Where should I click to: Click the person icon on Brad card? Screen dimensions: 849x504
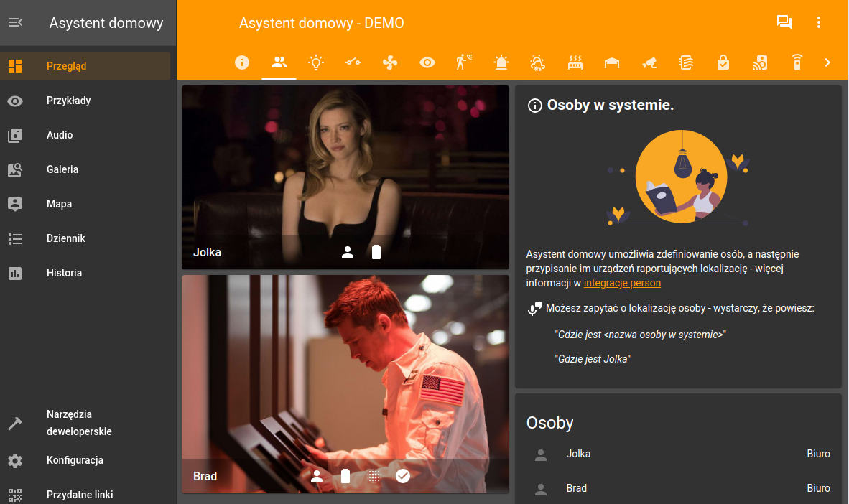pyautogui.click(x=317, y=477)
